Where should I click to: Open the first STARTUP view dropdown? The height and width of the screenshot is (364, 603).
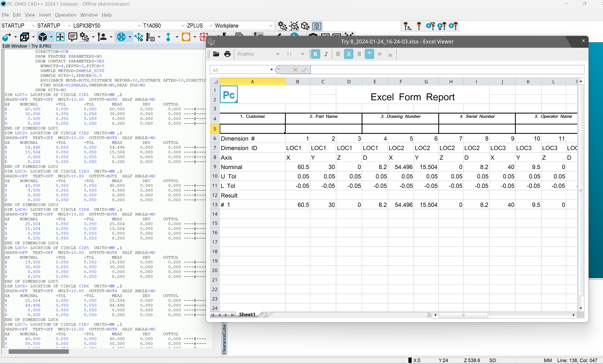click(x=33, y=26)
